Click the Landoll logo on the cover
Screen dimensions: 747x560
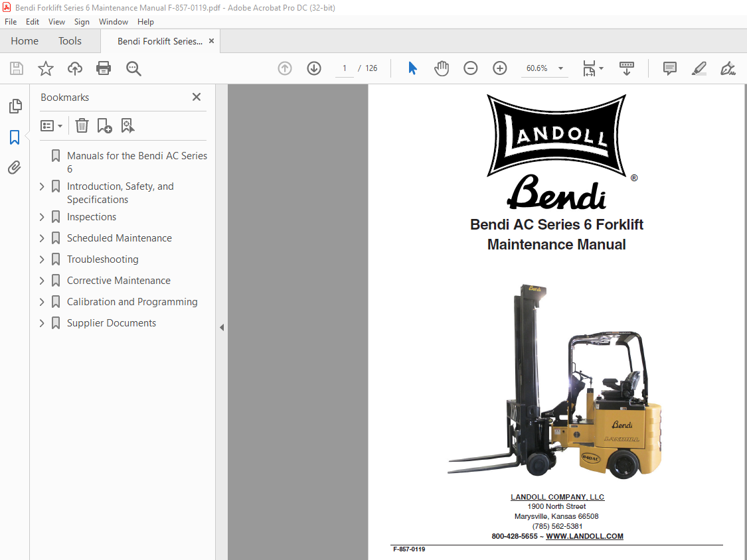[x=556, y=135]
